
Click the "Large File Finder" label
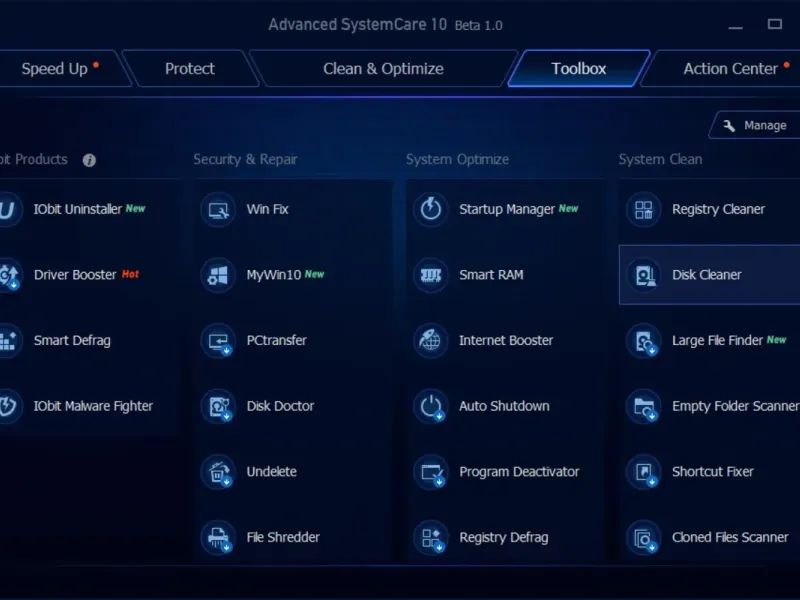[x=717, y=340]
